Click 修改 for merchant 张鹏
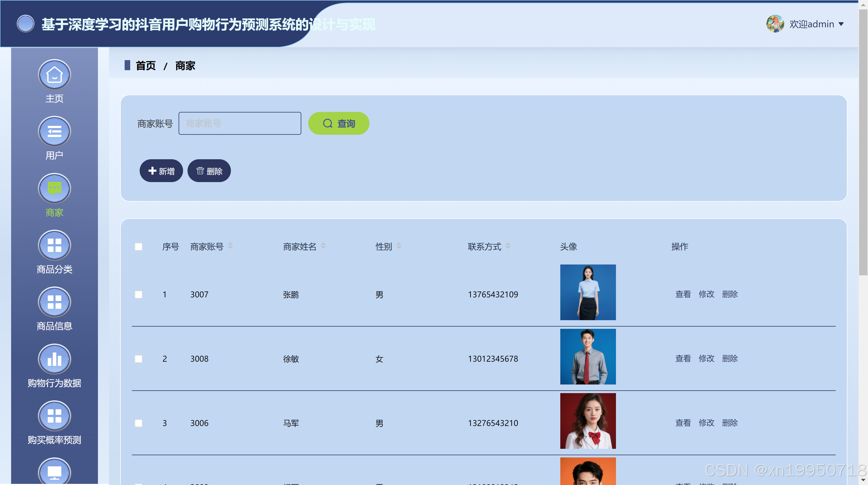The image size is (868, 485). [707, 294]
